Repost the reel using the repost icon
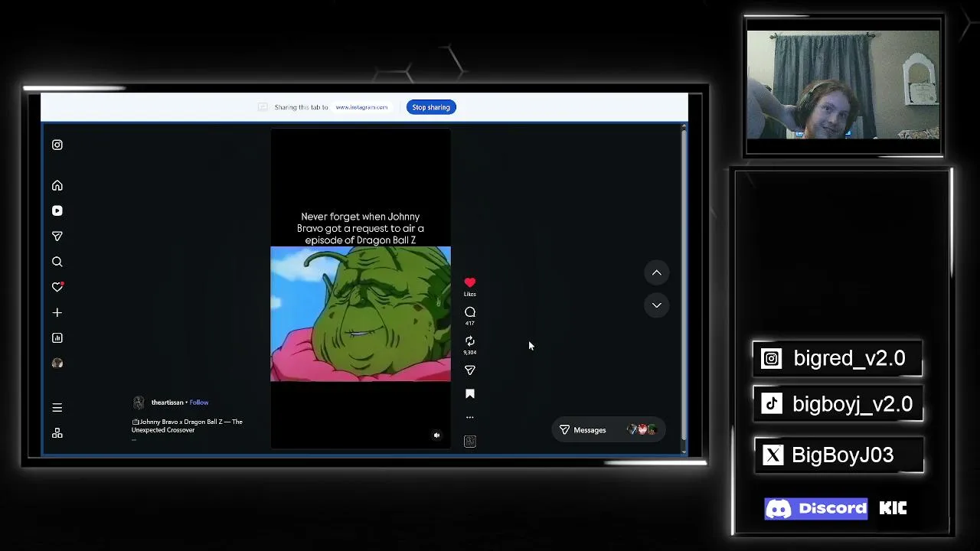The height and width of the screenshot is (551, 980). tap(470, 341)
